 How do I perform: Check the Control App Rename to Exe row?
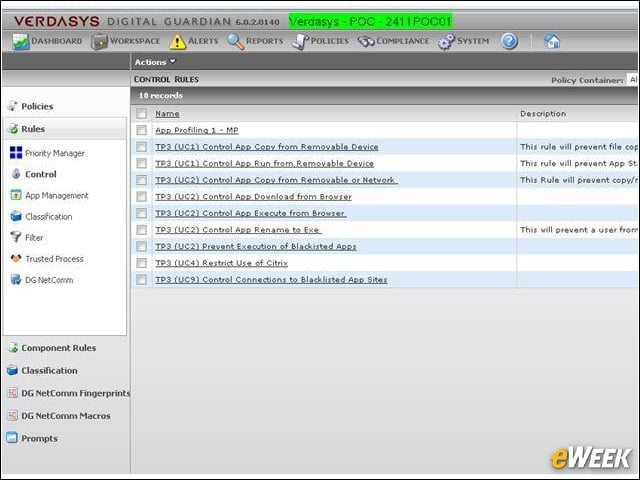[x=142, y=230]
